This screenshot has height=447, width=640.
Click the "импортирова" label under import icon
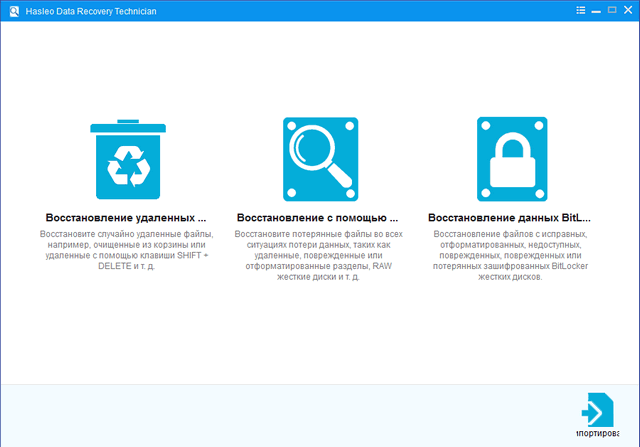pyautogui.click(x=600, y=435)
